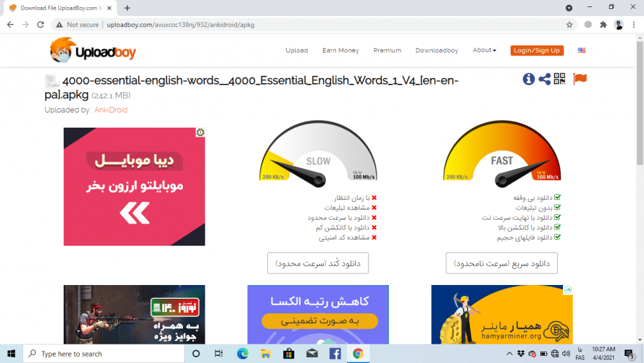Click Login/Sign Up button
The height and width of the screenshot is (363, 644).
537,50
